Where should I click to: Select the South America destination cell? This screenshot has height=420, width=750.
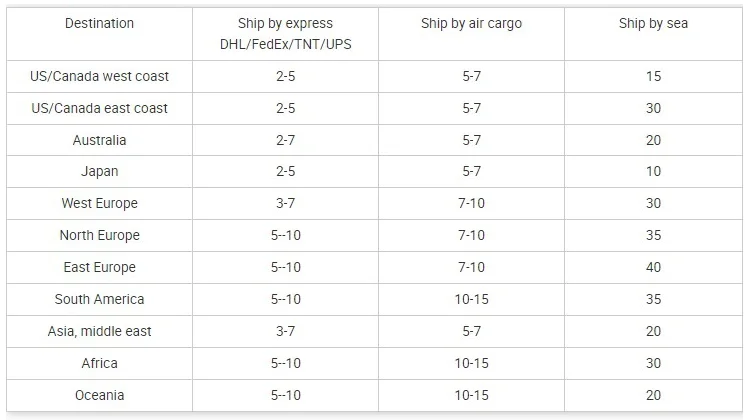tap(100, 299)
